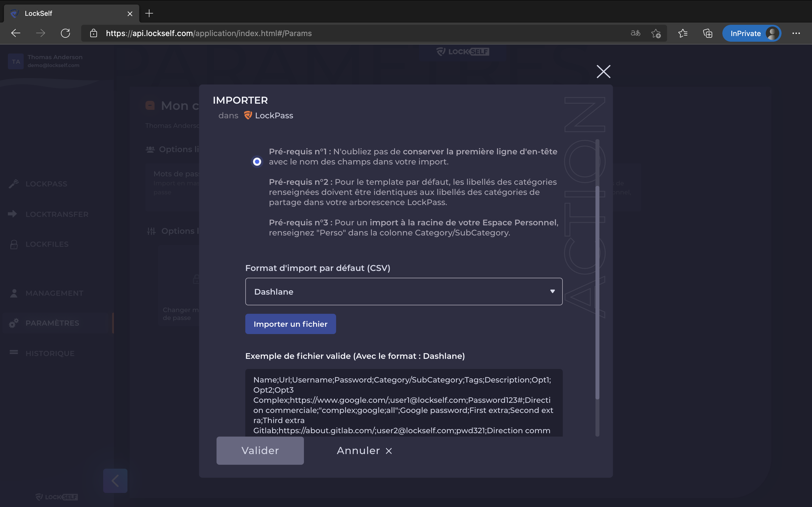Open the Dashlane import format dropdown

click(x=404, y=292)
